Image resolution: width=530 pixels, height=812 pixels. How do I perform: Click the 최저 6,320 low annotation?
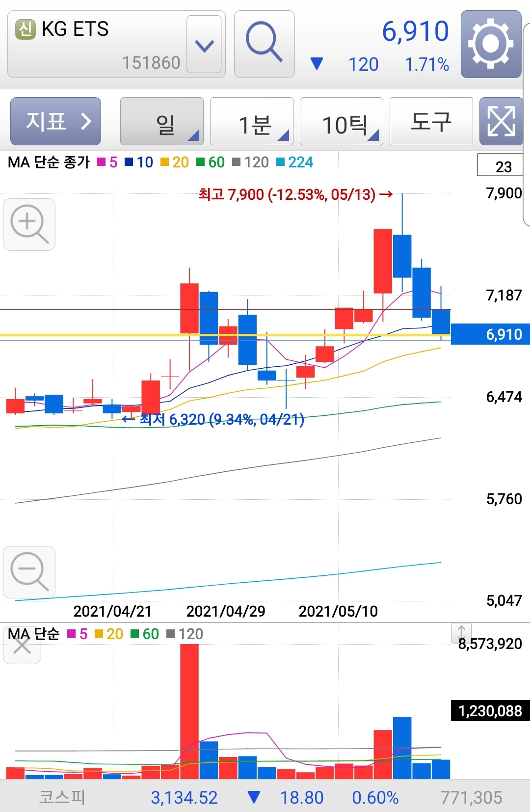point(213,419)
